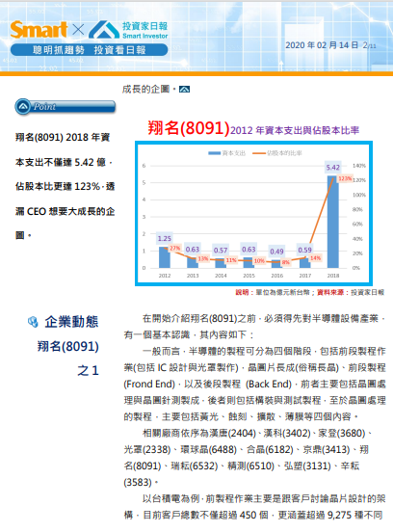This screenshot has width=393, height=532.
Task: Click the 123% data label
Action: point(345,178)
